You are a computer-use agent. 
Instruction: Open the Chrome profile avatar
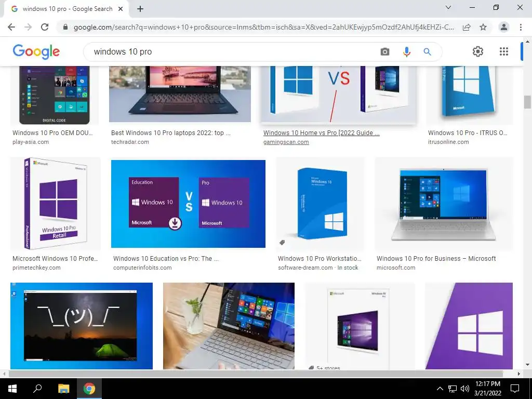[504, 27]
